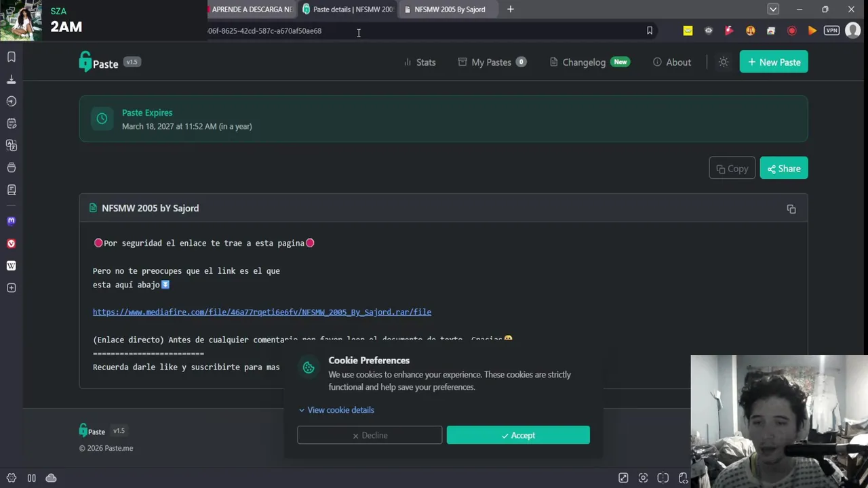Toggle the side panel in status bar
The height and width of the screenshot is (488, 868).
pyautogui.click(x=31, y=478)
